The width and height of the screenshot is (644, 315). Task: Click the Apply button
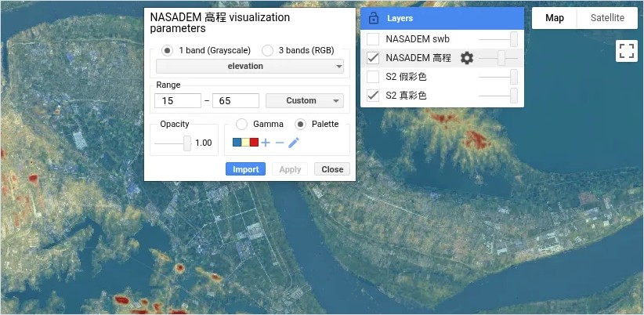290,169
